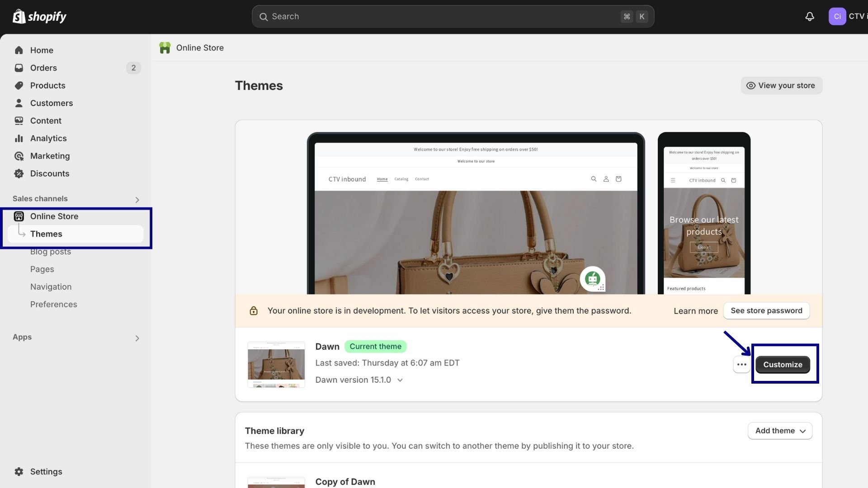
Task: Click the mobile theme preview image
Action: click(x=704, y=213)
